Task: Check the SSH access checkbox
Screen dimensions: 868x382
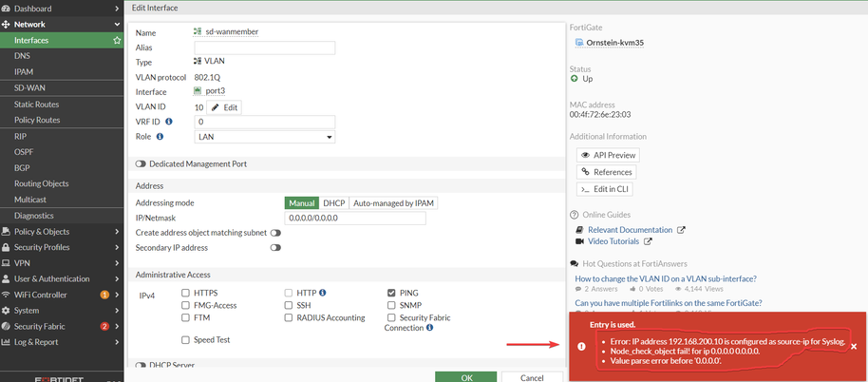Action: pyautogui.click(x=289, y=305)
